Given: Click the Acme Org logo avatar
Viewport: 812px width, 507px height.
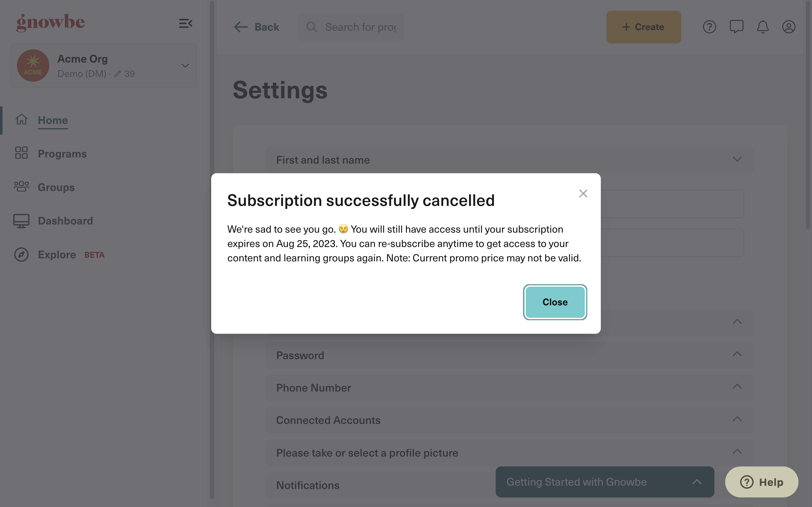Looking at the screenshot, I should [33, 65].
